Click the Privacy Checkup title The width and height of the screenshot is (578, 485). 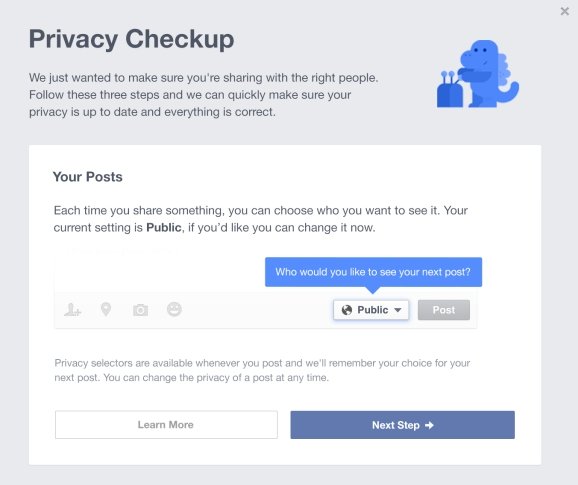(132, 39)
